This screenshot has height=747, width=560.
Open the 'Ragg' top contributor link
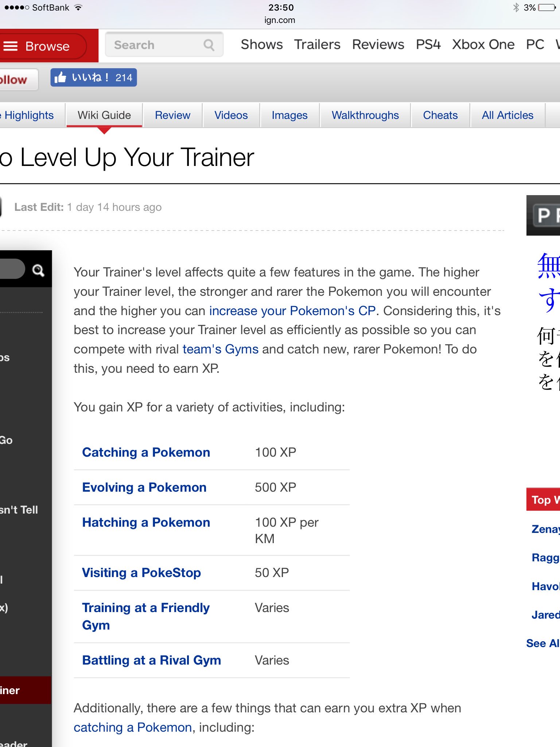pyautogui.click(x=545, y=558)
